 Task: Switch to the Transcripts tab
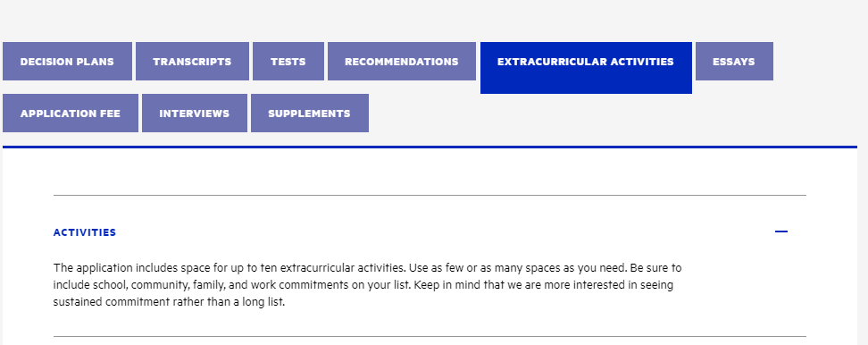click(x=192, y=62)
